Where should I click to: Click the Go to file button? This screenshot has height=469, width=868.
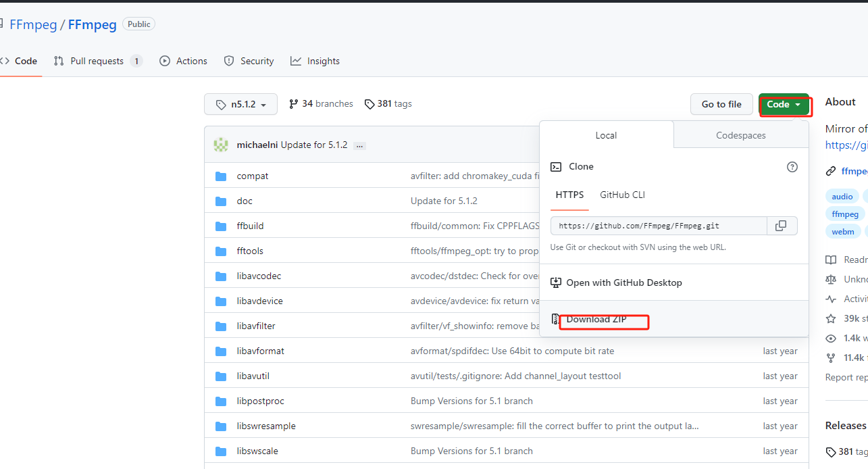[x=721, y=104]
